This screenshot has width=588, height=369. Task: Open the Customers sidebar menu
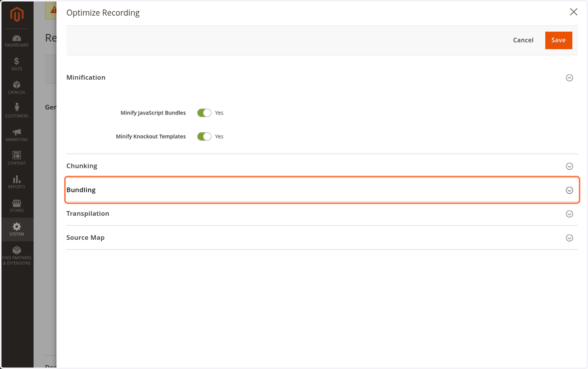pyautogui.click(x=17, y=111)
